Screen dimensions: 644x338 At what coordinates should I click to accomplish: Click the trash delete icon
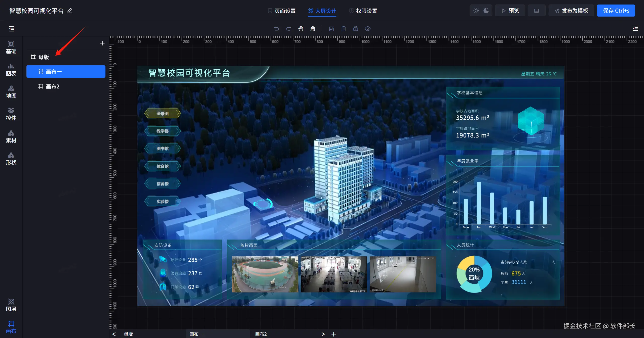344,29
